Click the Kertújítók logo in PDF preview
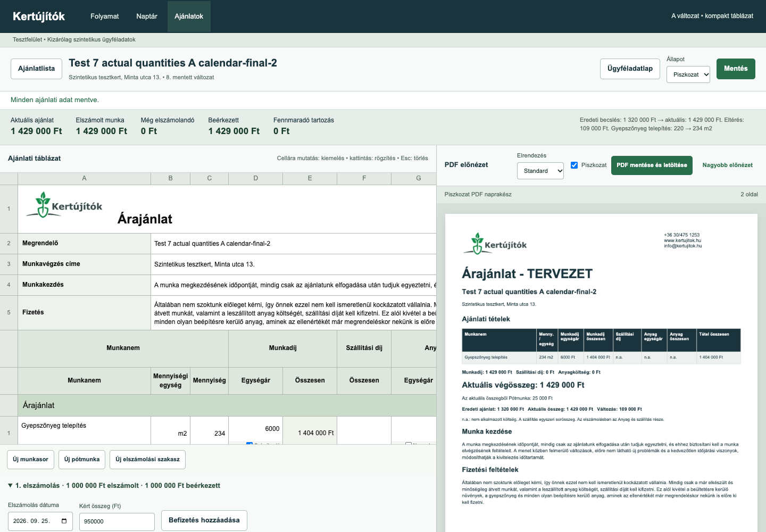Screen dimensions: 766x532 pyautogui.click(x=495, y=244)
